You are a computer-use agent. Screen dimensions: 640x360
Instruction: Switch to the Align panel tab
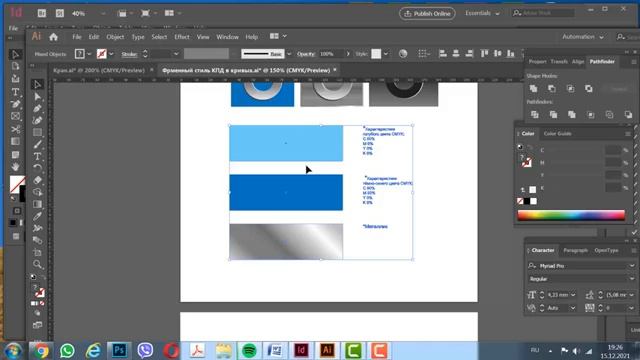coord(578,62)
